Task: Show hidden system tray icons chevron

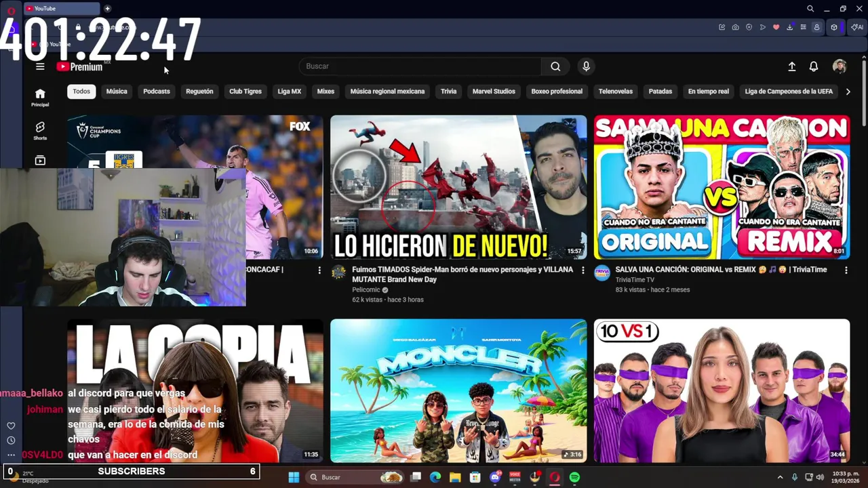Action: 780,477
